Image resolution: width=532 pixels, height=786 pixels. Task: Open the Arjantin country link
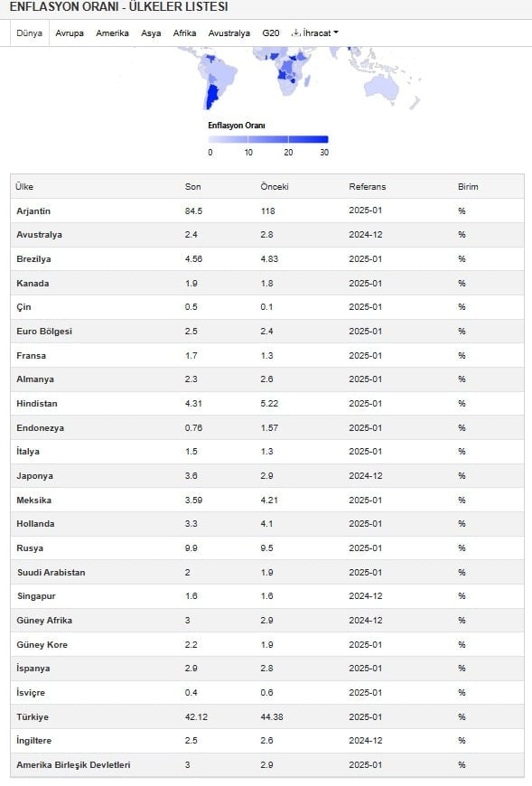pos(33,211)
